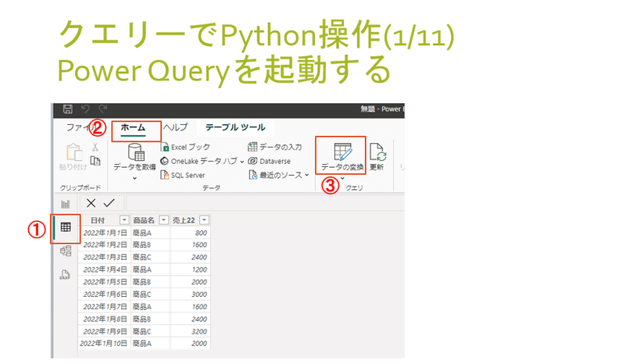This screenshot has width=625, height=364.
Task: Click データの入力 table icon
Action: [x=252, y=147]
